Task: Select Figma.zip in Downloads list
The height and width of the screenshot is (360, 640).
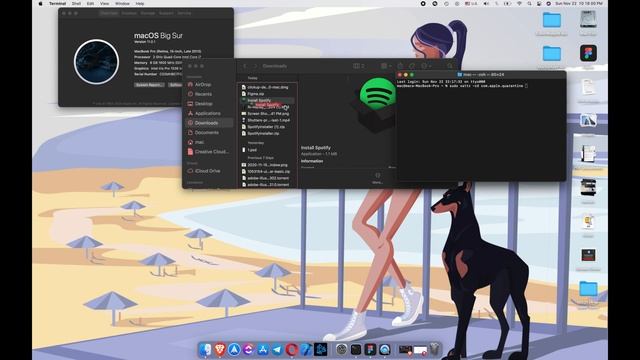Action: [267, 93]
